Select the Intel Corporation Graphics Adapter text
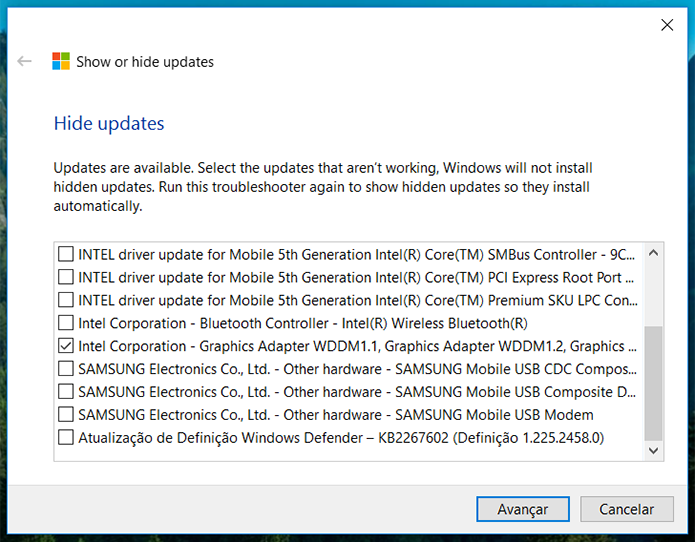695x542 pixels. [x=358, y=346]
